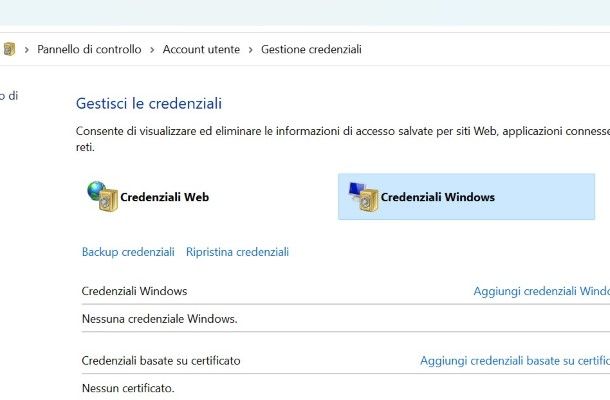Select Credenziali basate su certificato header
The height and width of the screenshot is (400, 610).
click(161, 361)
